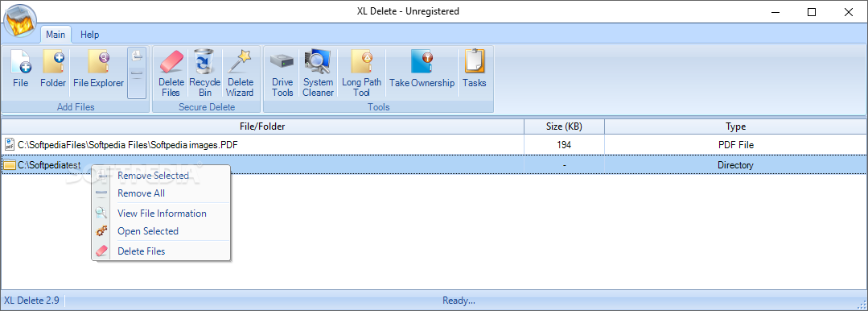This screenshot has height=311, width=868.
Task: Close the XL Delete window
Action: pyautogui.click(x=848, y=12)
